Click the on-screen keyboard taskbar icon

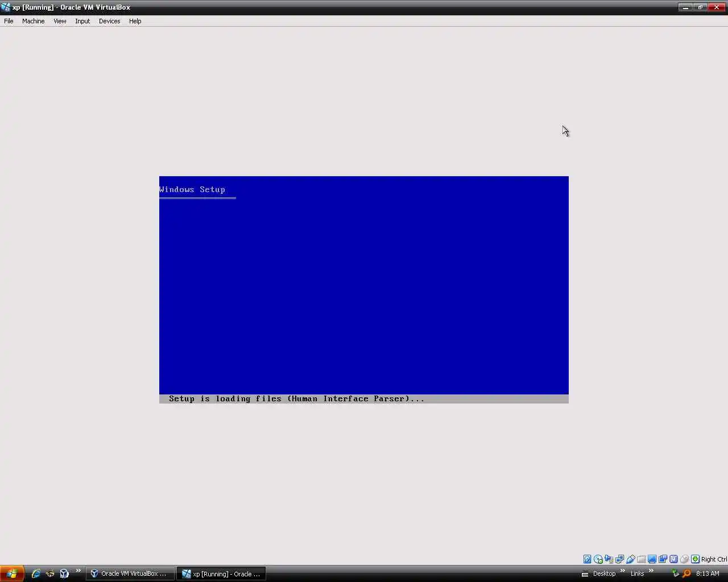pyautogui.click(x=585, y=574)
